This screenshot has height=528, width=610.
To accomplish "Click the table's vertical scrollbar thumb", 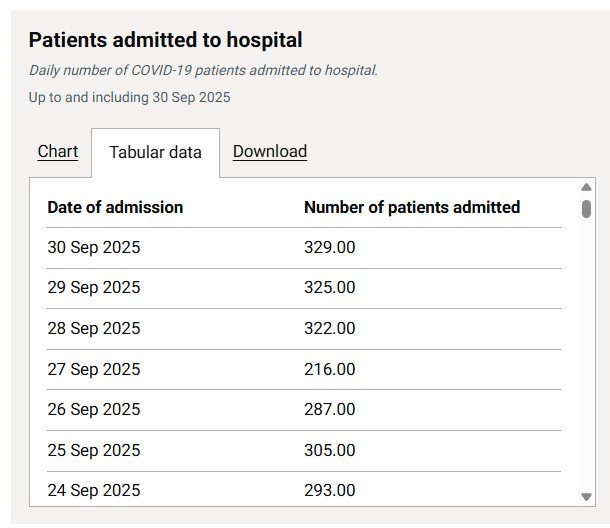I will coord(586,208).
